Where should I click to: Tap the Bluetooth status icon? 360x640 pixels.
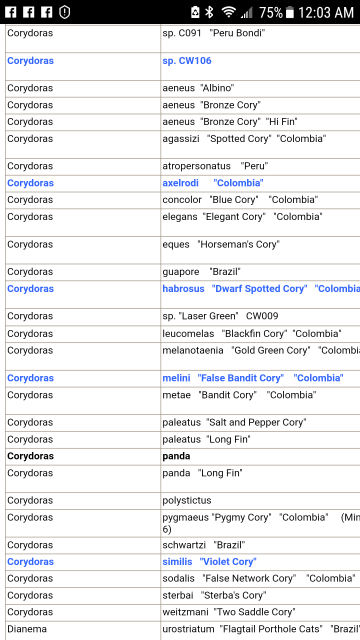pyautogui.click(x=210, y=12)
